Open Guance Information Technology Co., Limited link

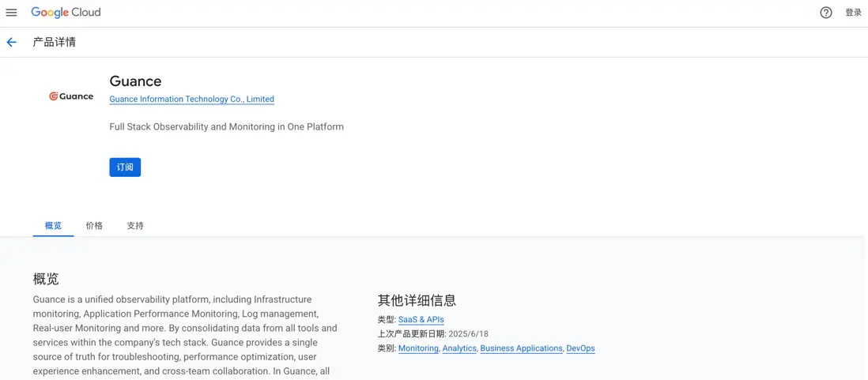click(191, 100)
